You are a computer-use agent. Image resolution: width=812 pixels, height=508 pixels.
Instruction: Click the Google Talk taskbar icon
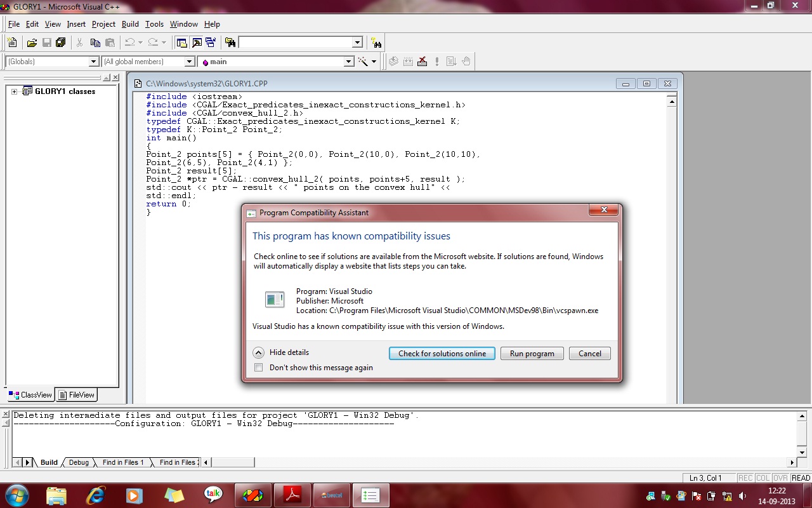pos(213,495)
